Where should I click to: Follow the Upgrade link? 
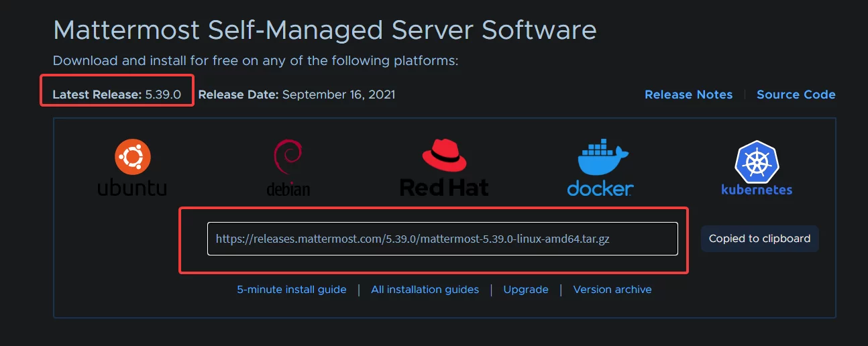(526, 290)
